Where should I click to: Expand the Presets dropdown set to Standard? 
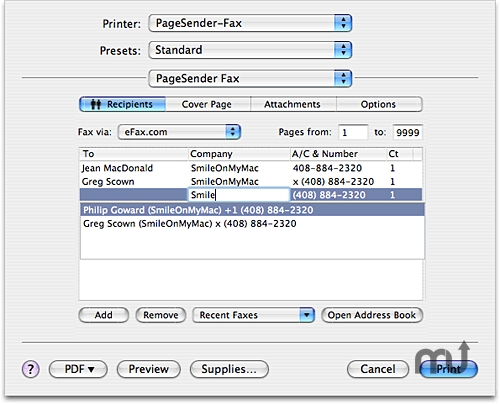250,50
